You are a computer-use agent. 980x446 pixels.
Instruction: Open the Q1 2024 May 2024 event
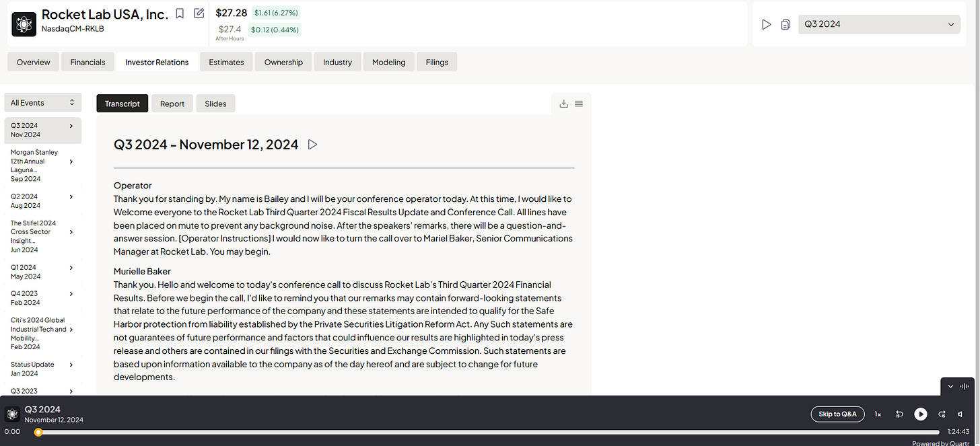[x=42, y=272]
